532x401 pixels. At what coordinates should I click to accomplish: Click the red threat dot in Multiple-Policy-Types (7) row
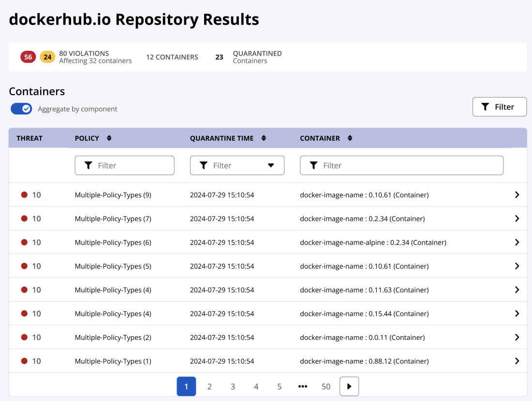pos(24,218)
